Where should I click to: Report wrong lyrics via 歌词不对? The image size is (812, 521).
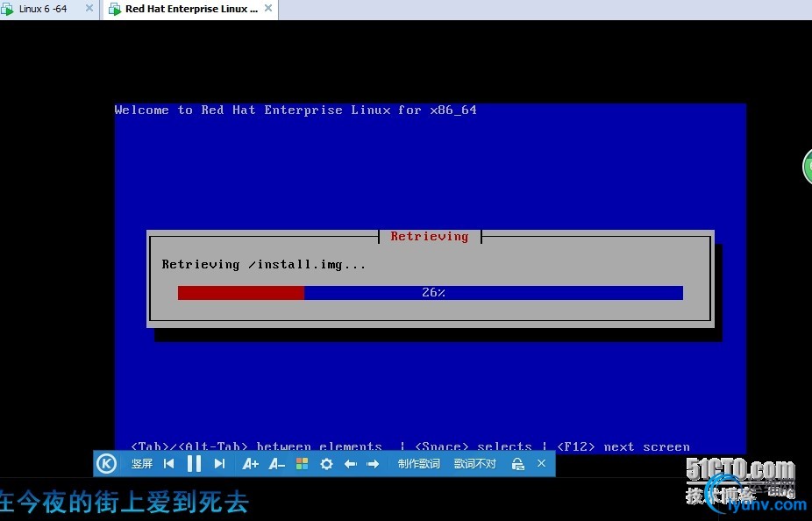tap(475, 463)
